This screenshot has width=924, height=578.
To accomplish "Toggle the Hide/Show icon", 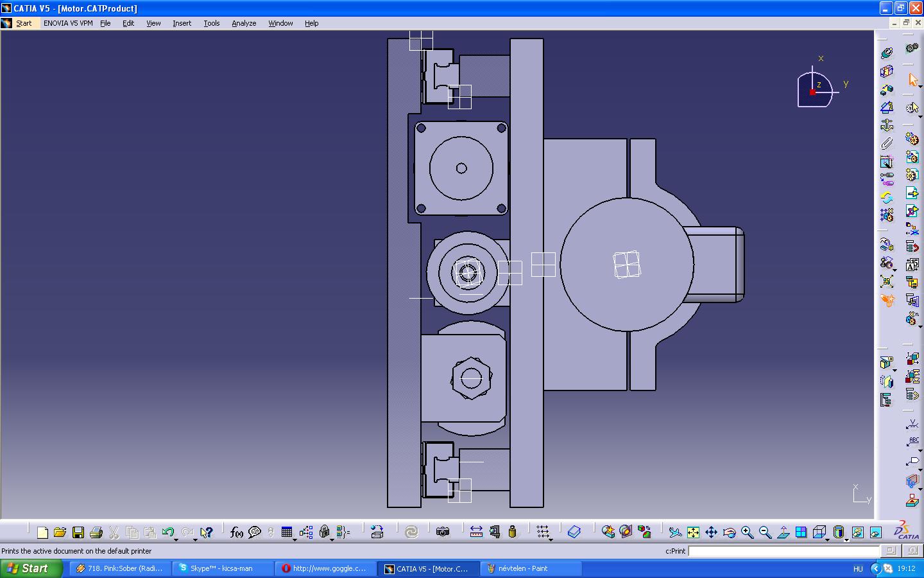I will (858, 532).
